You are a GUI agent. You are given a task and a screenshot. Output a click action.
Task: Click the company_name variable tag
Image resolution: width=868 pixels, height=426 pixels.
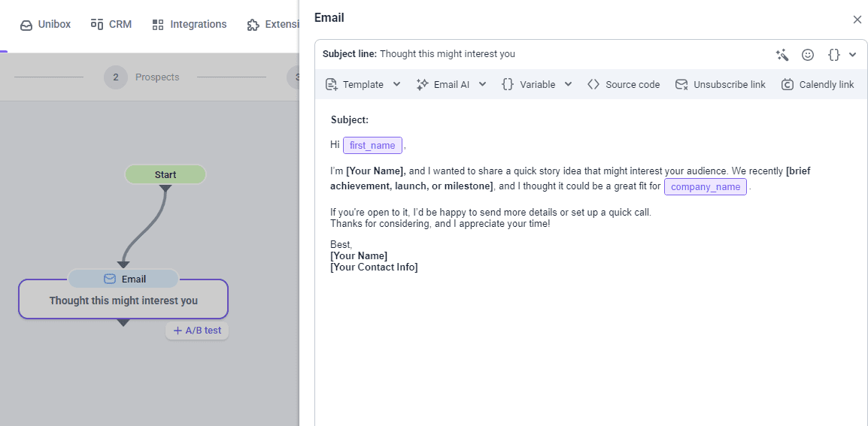pyautogui.click(x=705, y=187)
